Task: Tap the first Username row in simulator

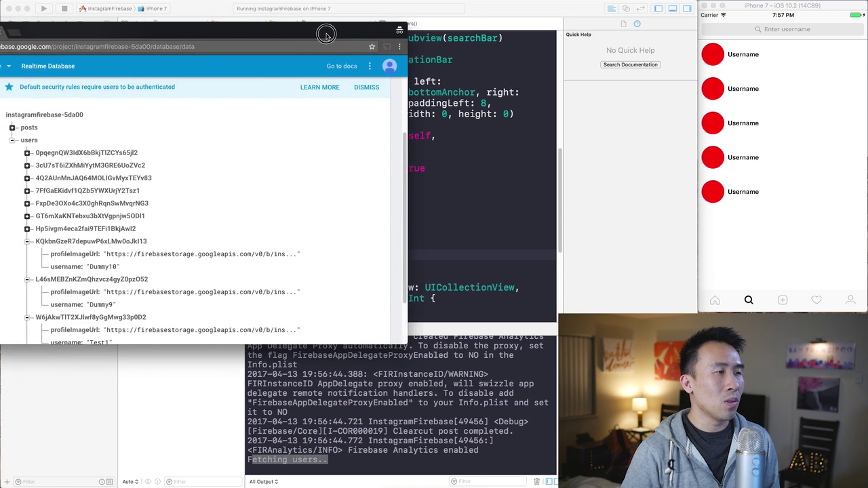Action: (783, 54)
